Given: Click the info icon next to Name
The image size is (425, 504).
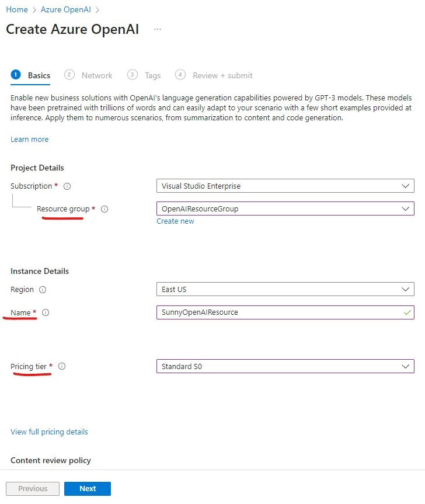Looking at the screenshot, I should point(46,313).
